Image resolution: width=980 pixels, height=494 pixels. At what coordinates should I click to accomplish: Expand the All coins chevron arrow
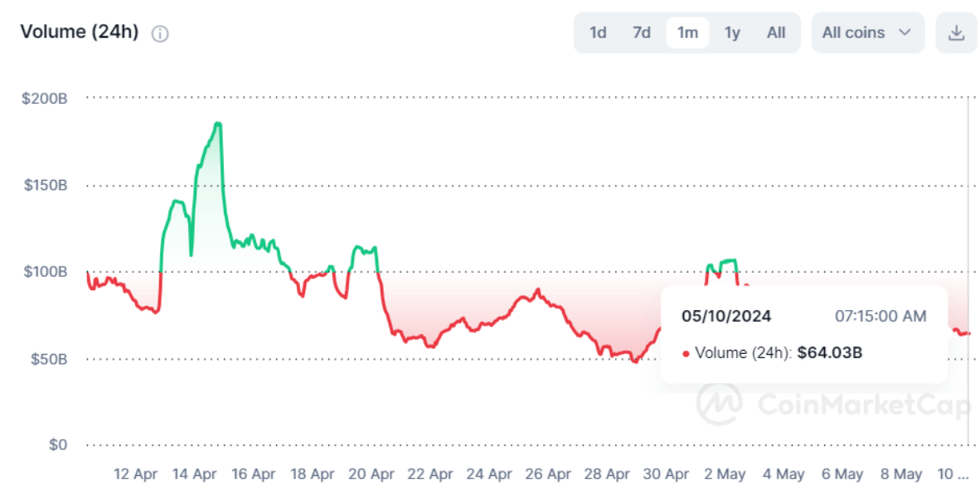(x=905, y=33)
